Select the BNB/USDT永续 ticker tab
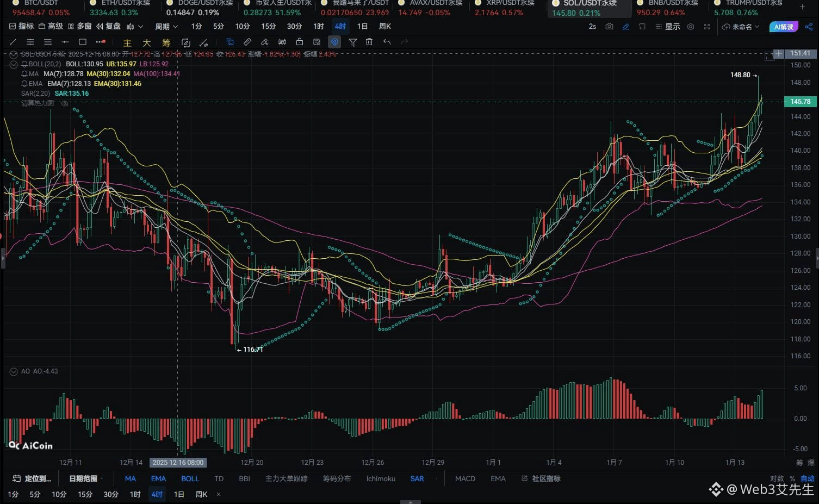This screenshot has width=819, height=504. pos(669,8)
